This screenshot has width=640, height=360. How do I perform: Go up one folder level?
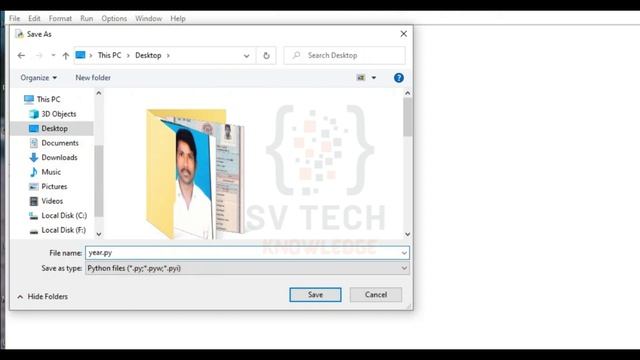coord(66,56)
